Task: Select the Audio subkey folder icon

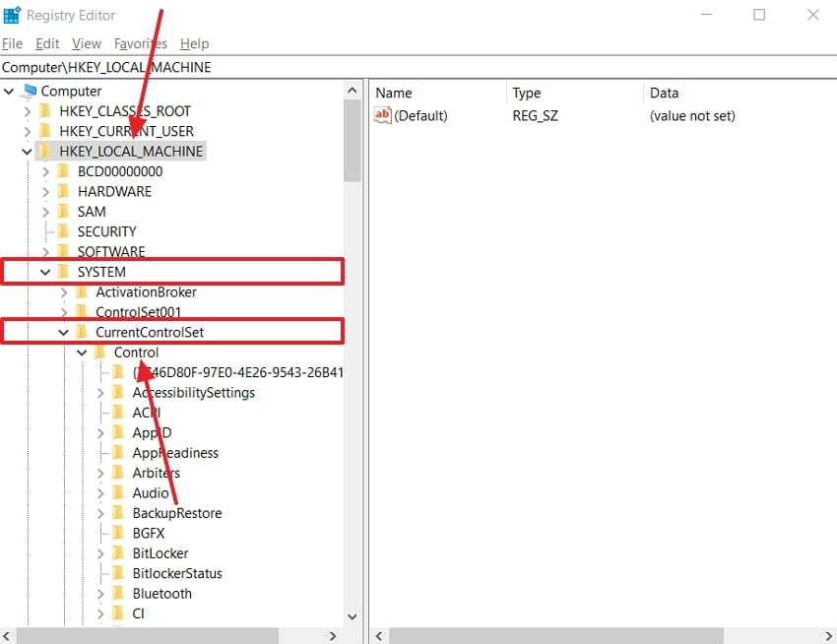Action: click(x=116, y=492)
